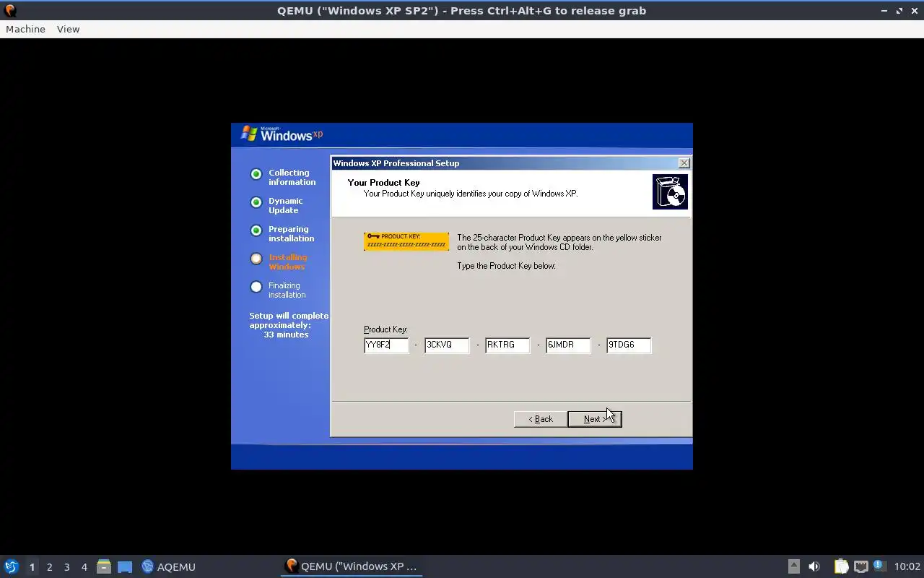Click the 'Product Key:' label
This screenshot has height=578, width=924.
(x=385, y=329)
